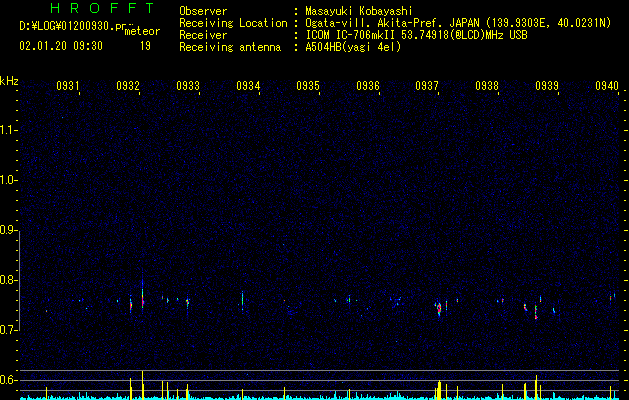Click the 0935 time marker
Viewport: 629px width, 400px height.
308,85
